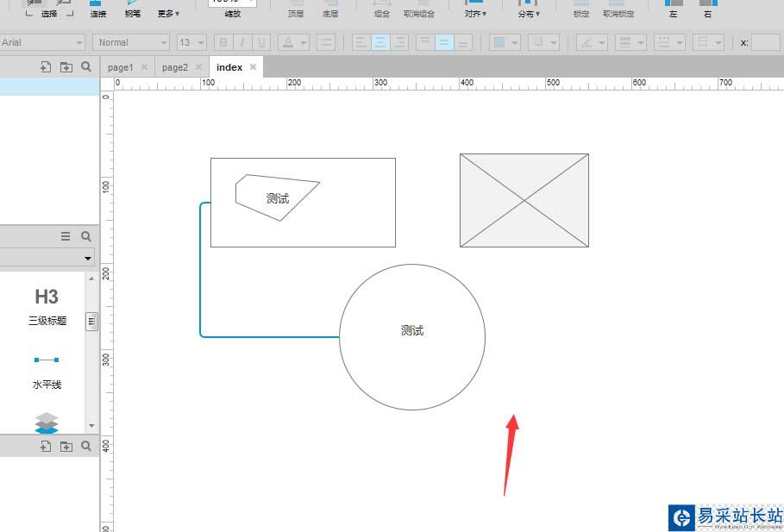Image resolution: width=784 pixels, height=532 pixels.
Task: Open the font color picker
Action: (x=293, y=42)
